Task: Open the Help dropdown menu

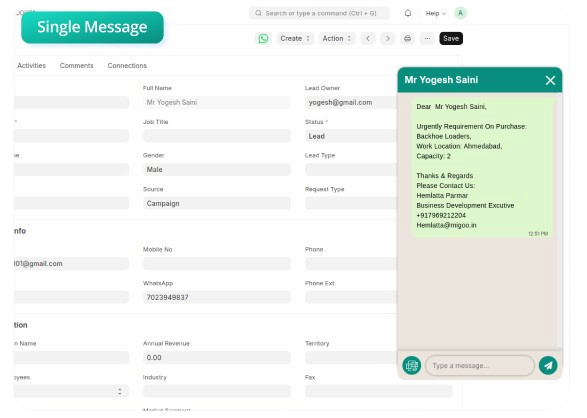Action: click(436, 13)
